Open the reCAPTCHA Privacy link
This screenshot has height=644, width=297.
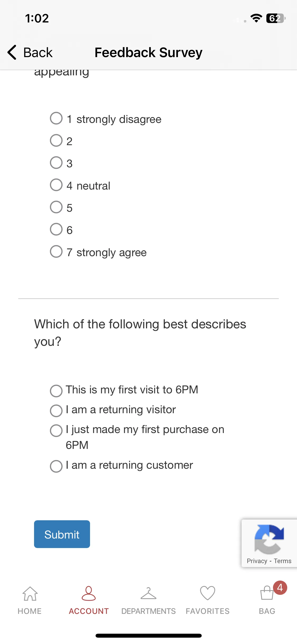[257, 561]
